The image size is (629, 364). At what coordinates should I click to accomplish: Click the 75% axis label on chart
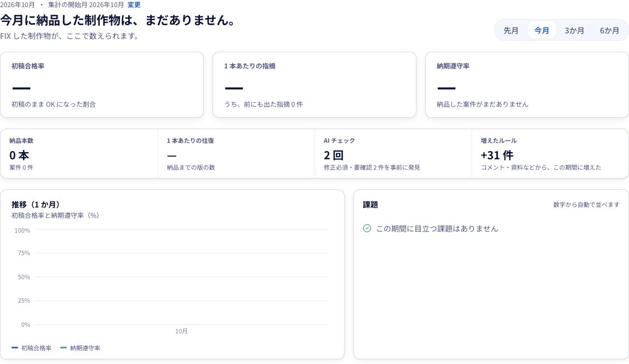point(24,253)
